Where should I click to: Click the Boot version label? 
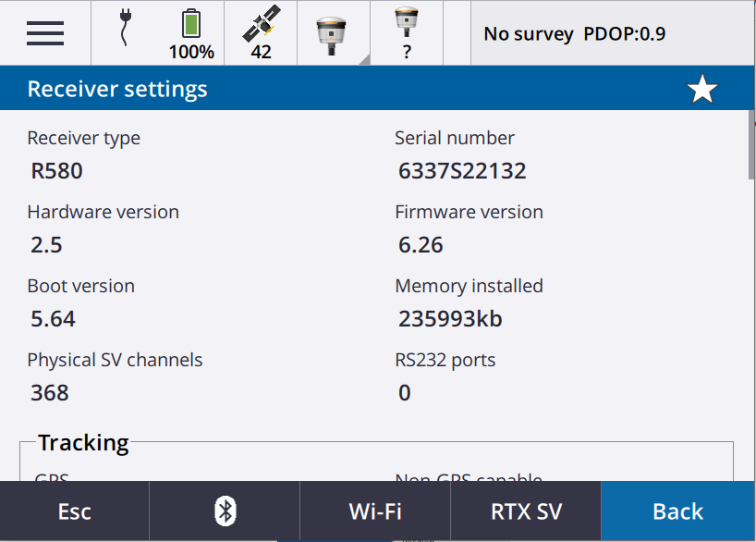[x=81, y=286]
